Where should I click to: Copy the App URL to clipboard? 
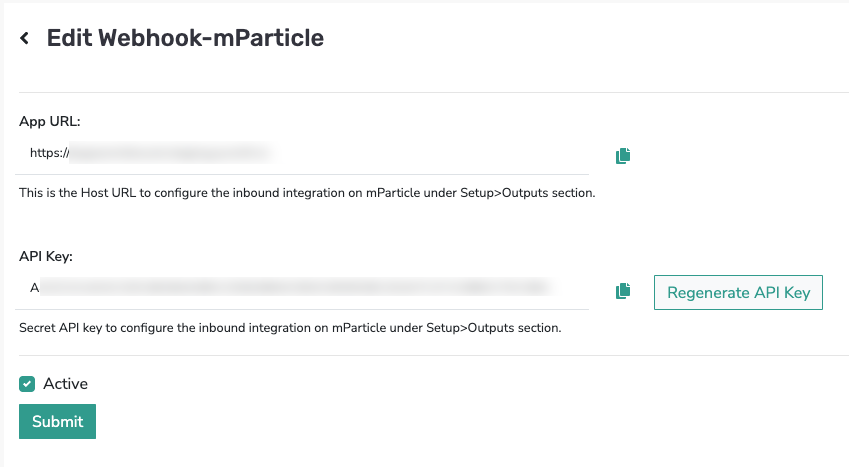[623, 155]
